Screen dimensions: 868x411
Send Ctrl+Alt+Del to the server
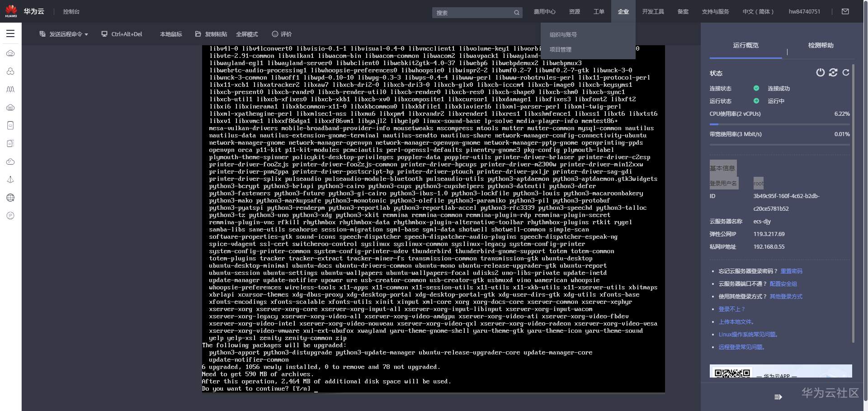(x=122, y=34)
